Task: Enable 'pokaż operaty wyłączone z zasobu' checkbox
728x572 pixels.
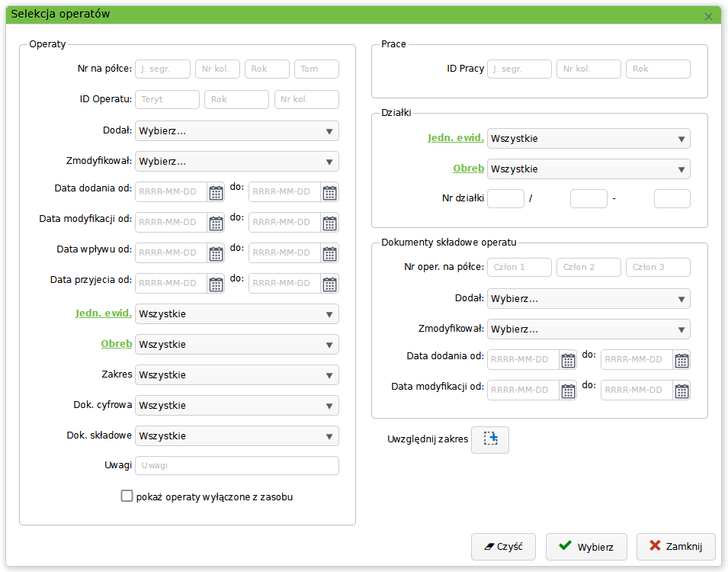Action: [127, 496]
